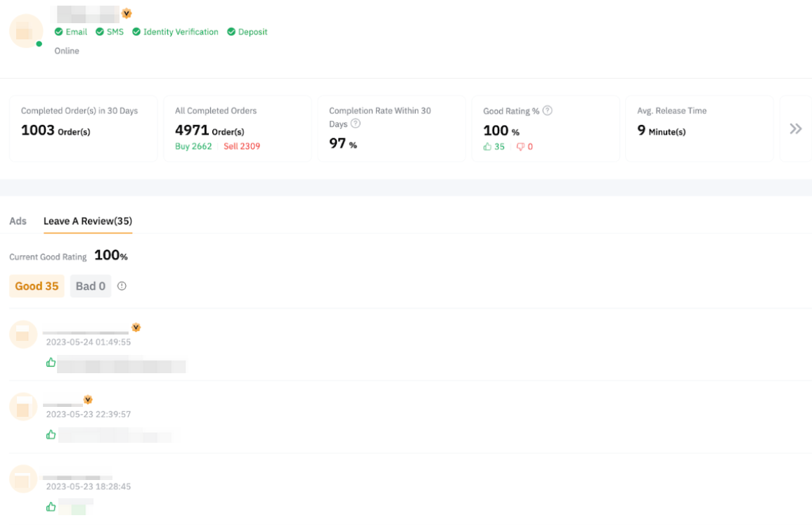This screenshot has width=812, height=525.
Task: Click the Email verification checkmark
Action: point(59,32)
